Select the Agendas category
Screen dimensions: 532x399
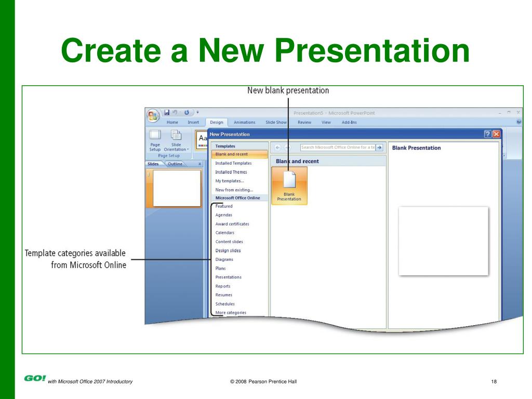pyautogui.click(x=223, y=215)
